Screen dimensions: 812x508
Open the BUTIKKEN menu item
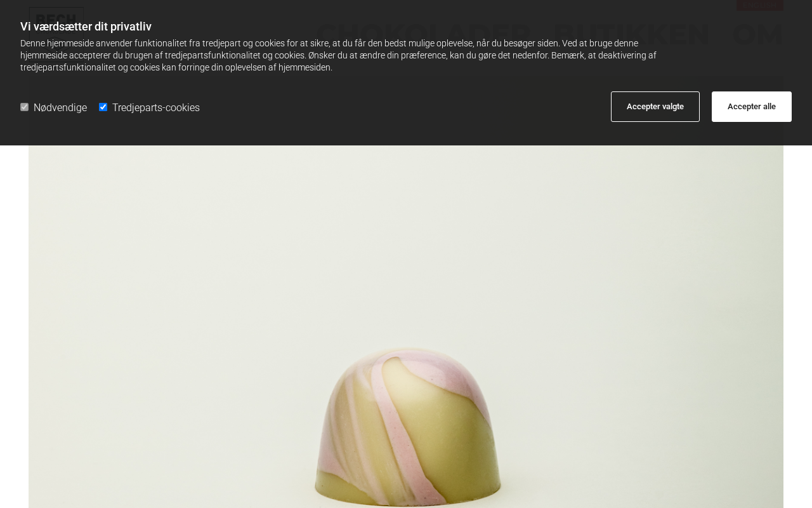(632, 34)
